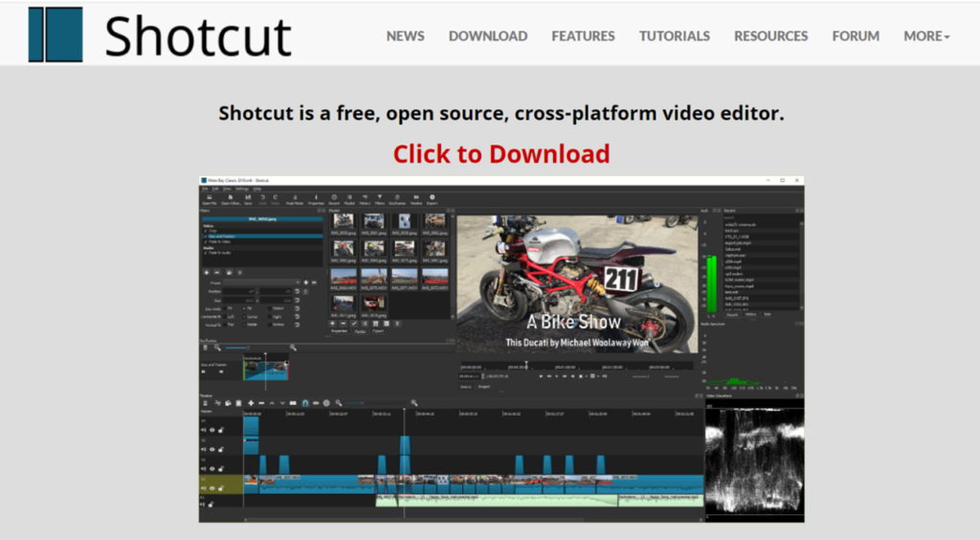980x540 pixels.
Task: Click the keyframes zoom slider
Action: (x=256, y=348)
